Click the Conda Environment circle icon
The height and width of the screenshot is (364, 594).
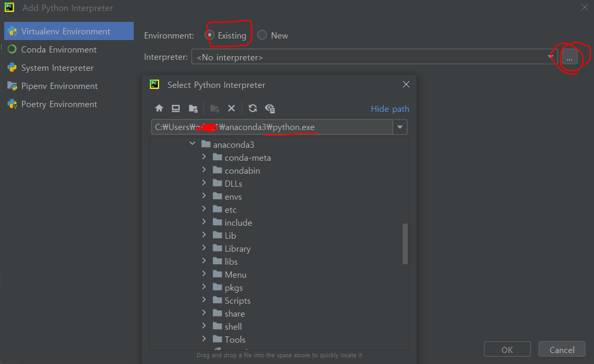[12, 49]
